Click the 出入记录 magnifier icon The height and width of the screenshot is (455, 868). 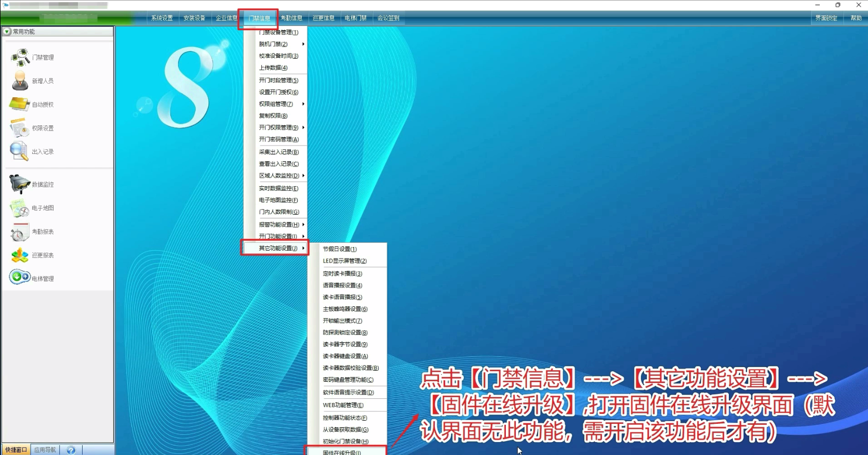click(19, 151)
